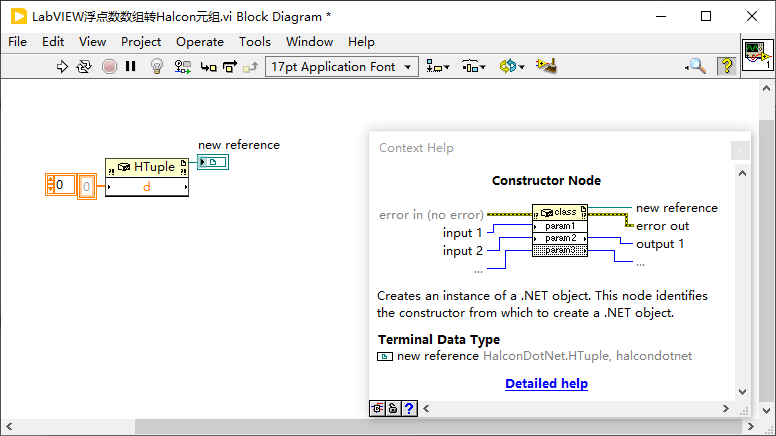Click block diagram horizontal scrollbar left arrow
Viewport: 776px width, 436px height.
coord(8,426)
